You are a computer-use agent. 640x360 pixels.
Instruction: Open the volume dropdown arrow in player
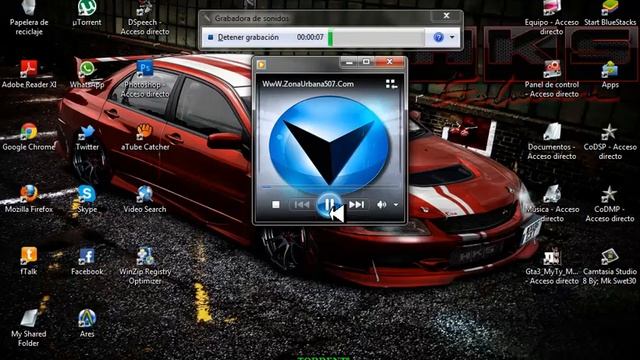[x=396, y=204]
